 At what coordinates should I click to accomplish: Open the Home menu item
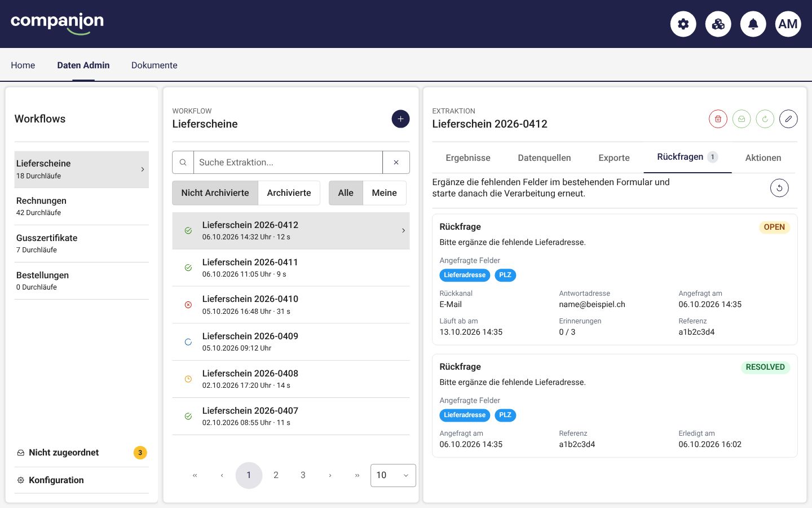point(23,65)
